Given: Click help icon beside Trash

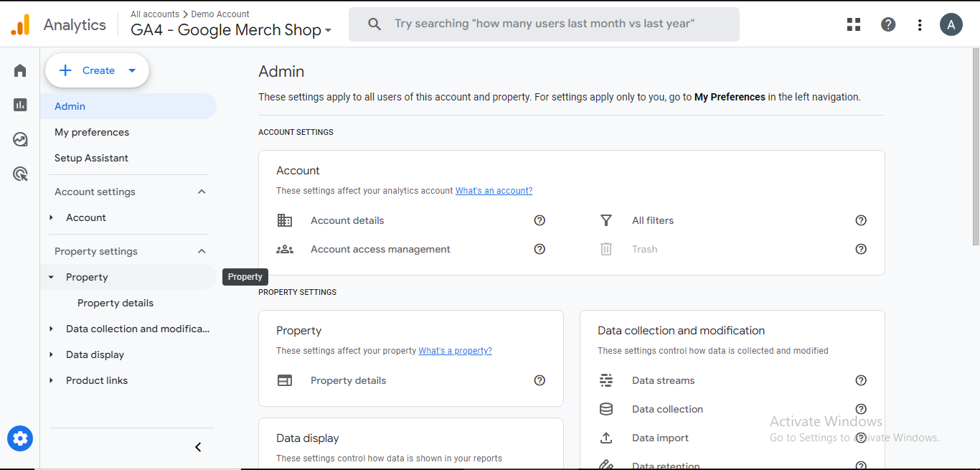Looking at the screenshot, I should pyautogui.click(x=861, y=249).
